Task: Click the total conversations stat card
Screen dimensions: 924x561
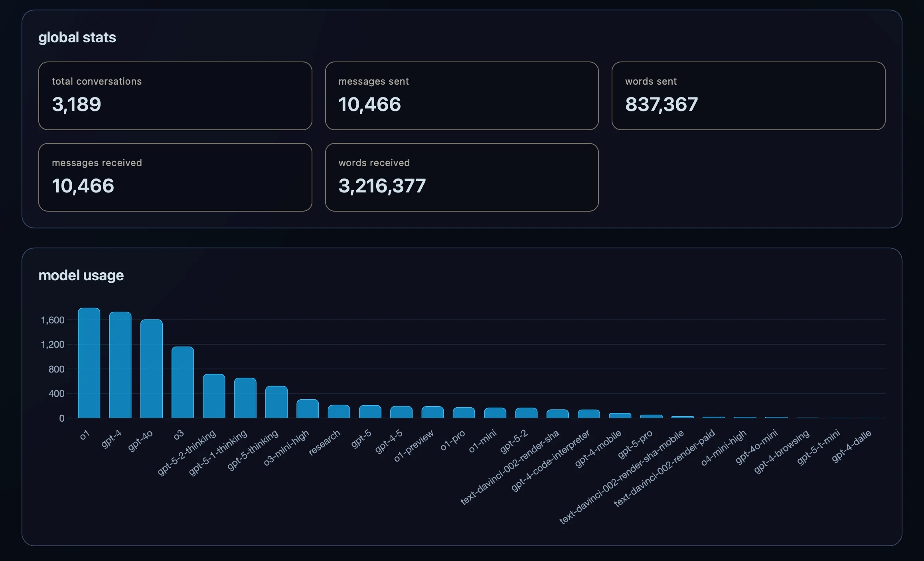Action: point(175,96)
